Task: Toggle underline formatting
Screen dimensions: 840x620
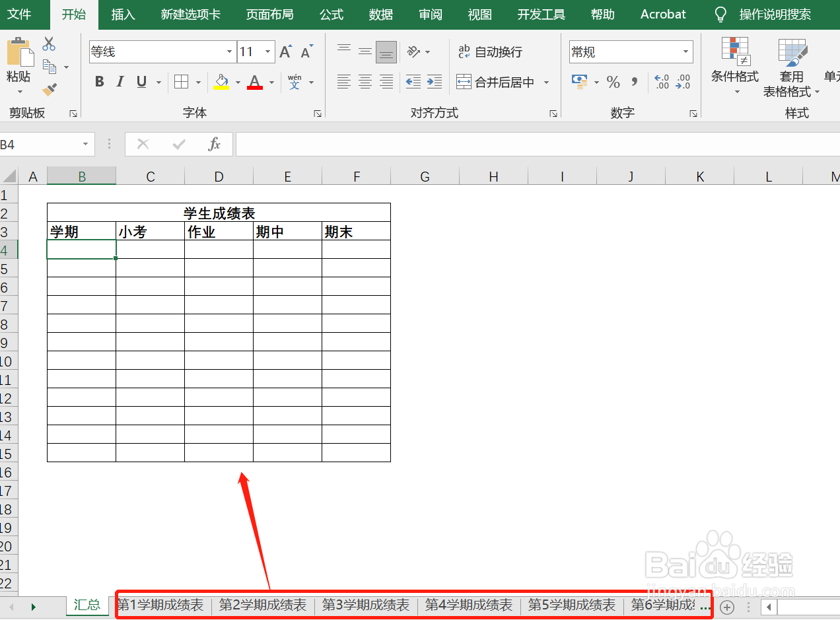Action: point(141,82)
